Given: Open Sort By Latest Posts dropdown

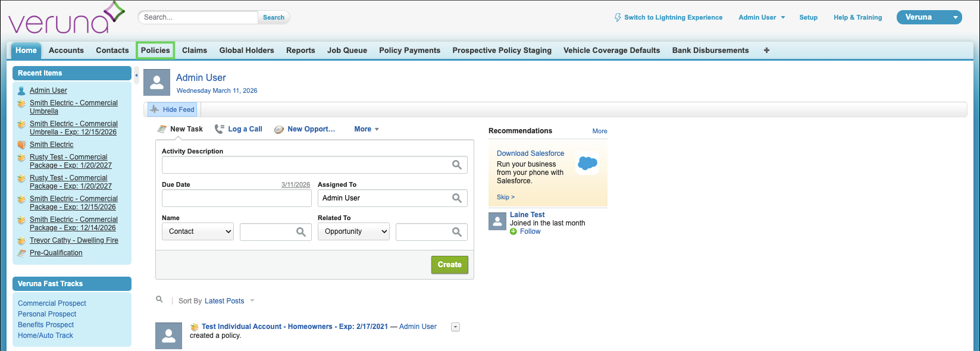Looking at the screenshot, I should tap(230, 301).
